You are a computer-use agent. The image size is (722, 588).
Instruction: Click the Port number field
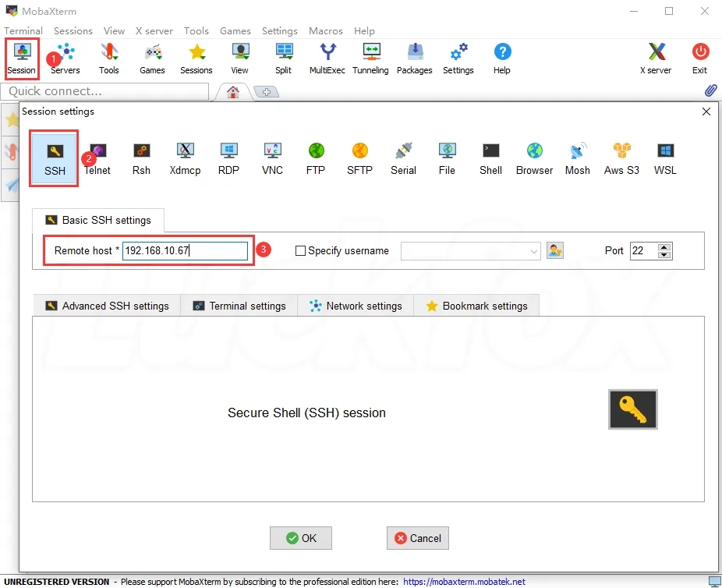point(644,251)
